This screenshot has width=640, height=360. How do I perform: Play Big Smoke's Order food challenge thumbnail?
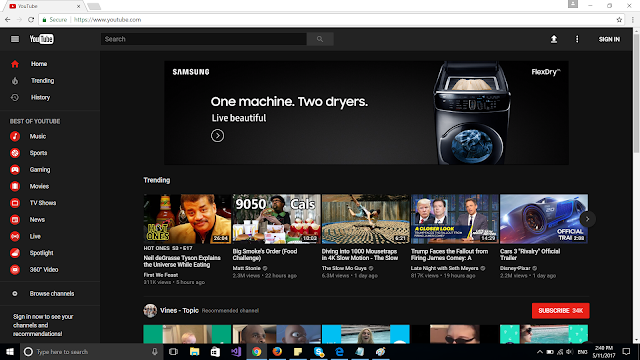point(276,219)
